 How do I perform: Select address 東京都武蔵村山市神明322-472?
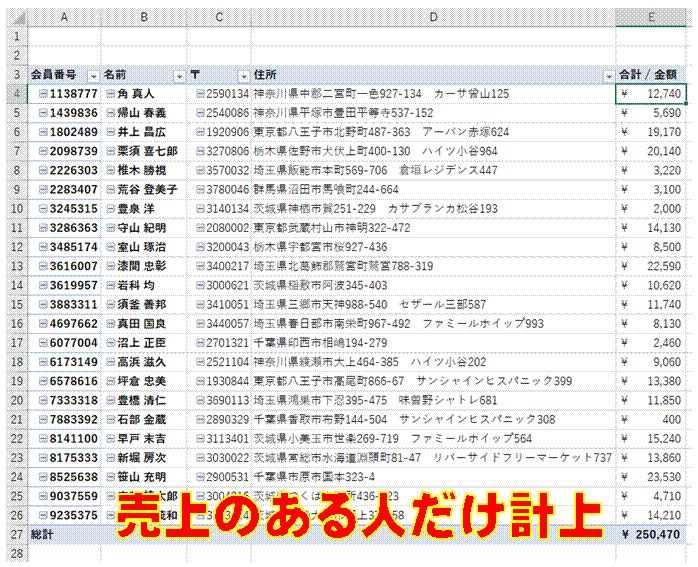(433, 227)
